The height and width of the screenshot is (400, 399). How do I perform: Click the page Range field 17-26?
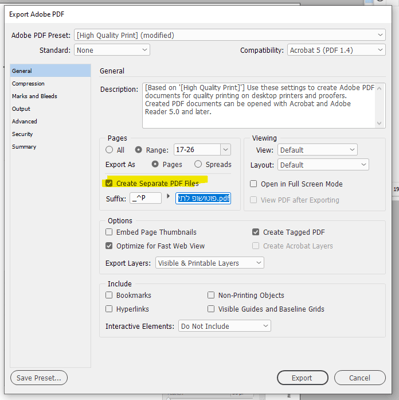pos(197,150)
